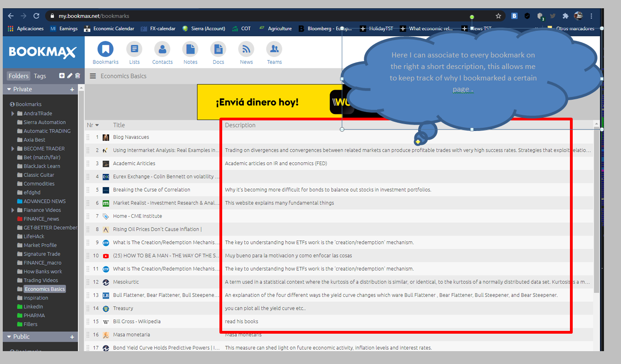Click description 'This website explains many fundamental things'
The height and width of the screenshot is (364, 621).
280,203
